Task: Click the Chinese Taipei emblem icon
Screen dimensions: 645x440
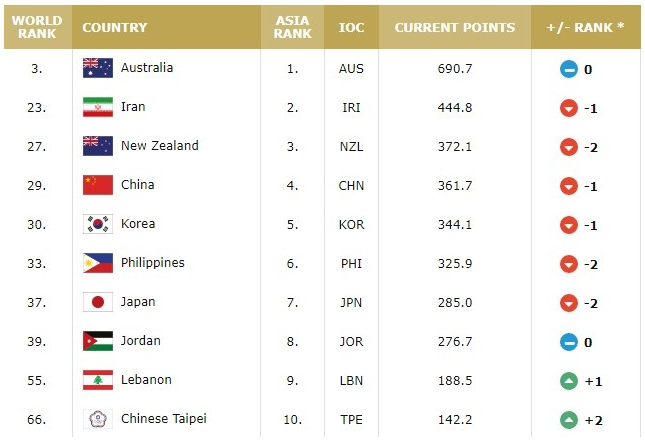Action: (97, 419)
